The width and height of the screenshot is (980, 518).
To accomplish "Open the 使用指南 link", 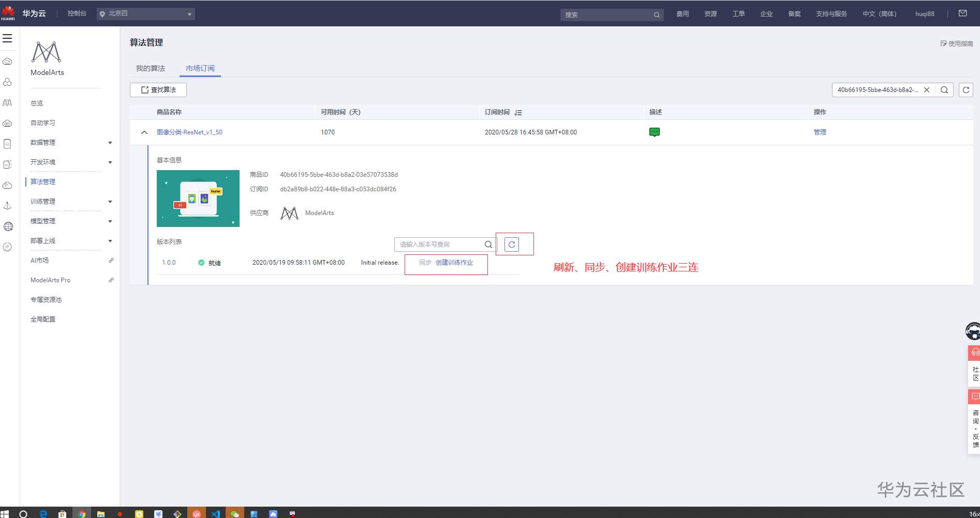I will [957, 44].
